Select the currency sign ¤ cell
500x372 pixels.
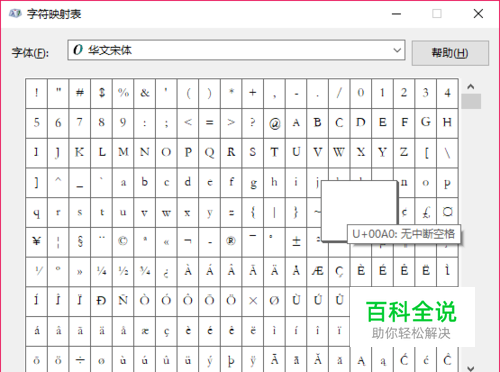(447, 212)
